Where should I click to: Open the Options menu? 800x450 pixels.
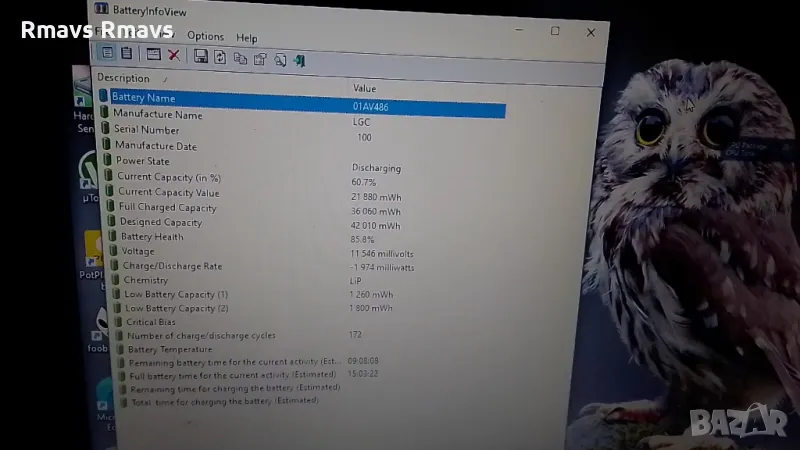coord(206,36)
